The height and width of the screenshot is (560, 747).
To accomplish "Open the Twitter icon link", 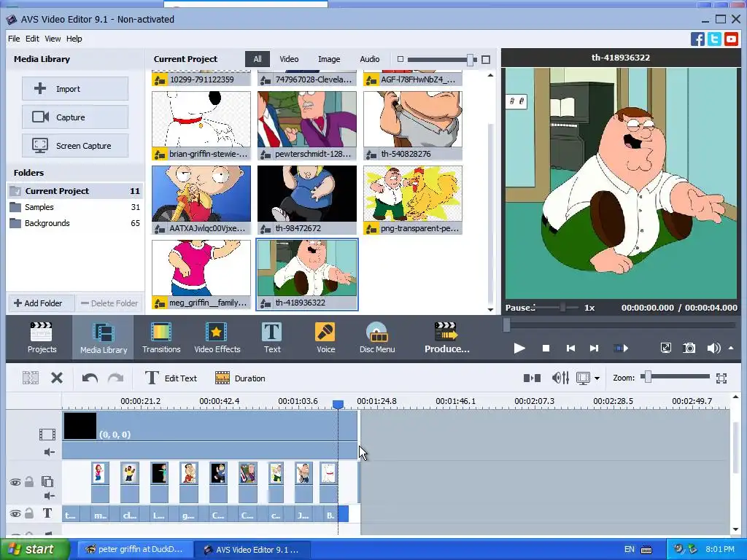I will (714, 39).
